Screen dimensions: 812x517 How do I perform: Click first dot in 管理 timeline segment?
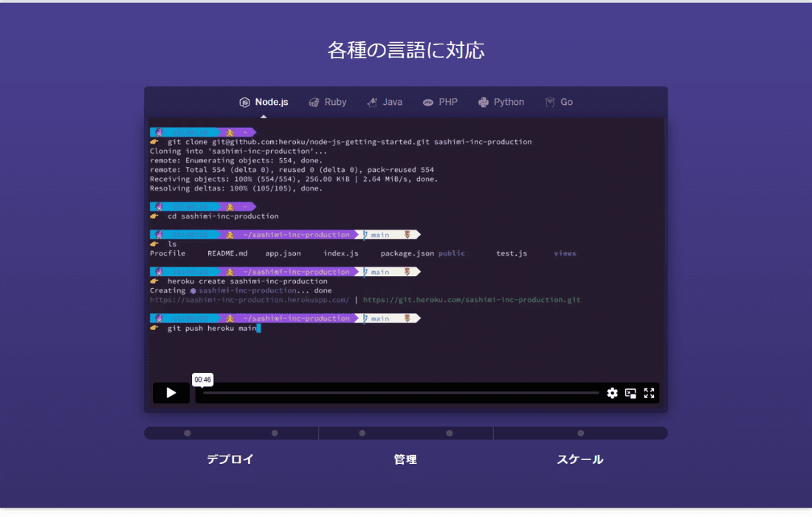tap(362, 433)
